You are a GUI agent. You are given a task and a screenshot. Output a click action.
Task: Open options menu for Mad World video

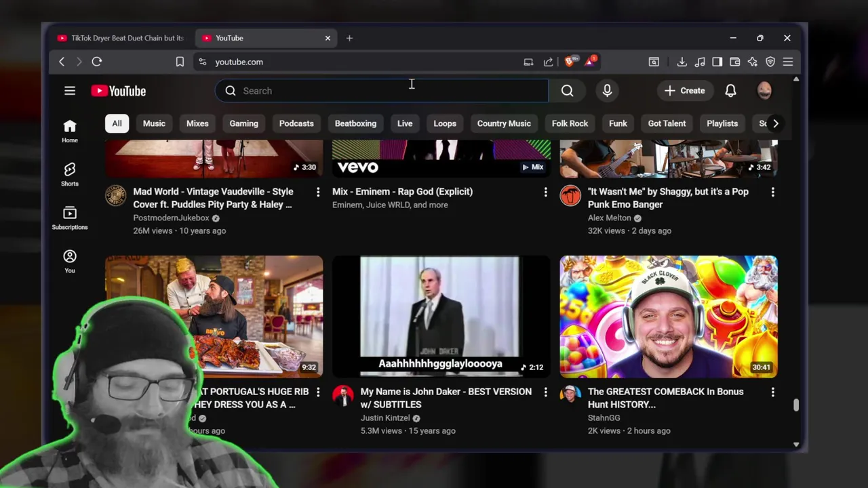click(x=318, y=192)
